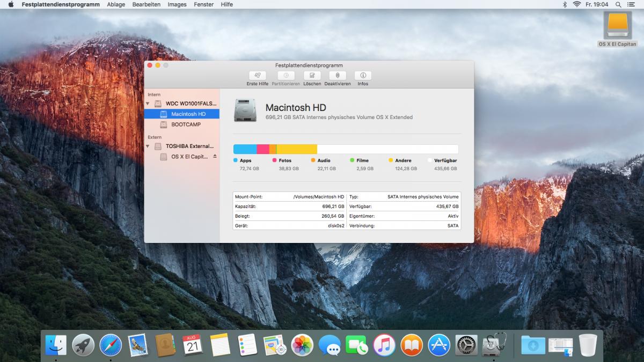Click the Kapazität value 696,21 GB
Viewport: 644px width, 362px height.
[333, 206]
